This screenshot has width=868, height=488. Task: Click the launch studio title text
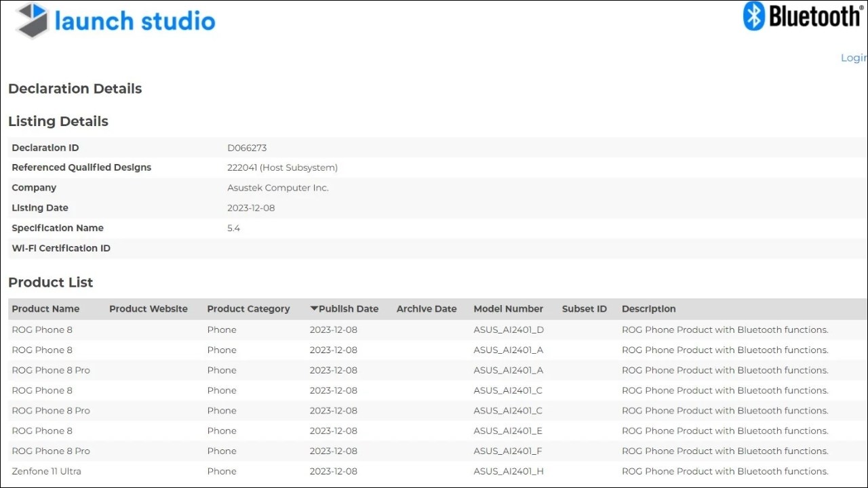pos(134,21)
